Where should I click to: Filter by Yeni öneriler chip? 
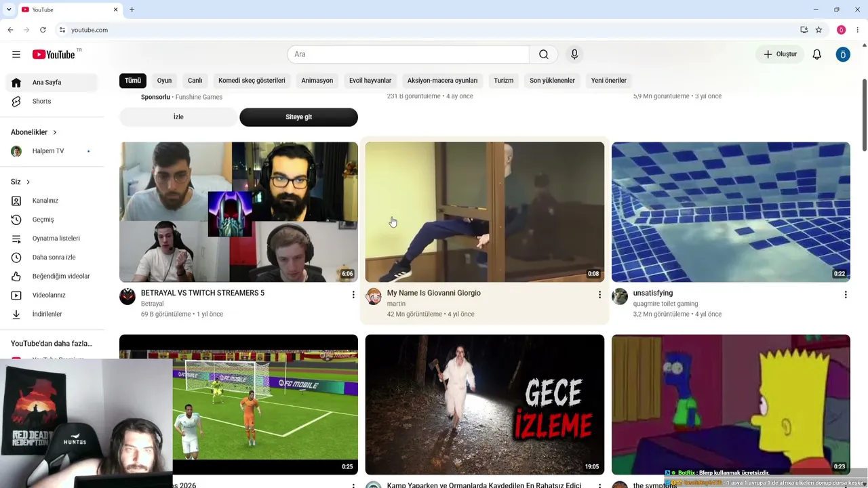pos(609,80)
